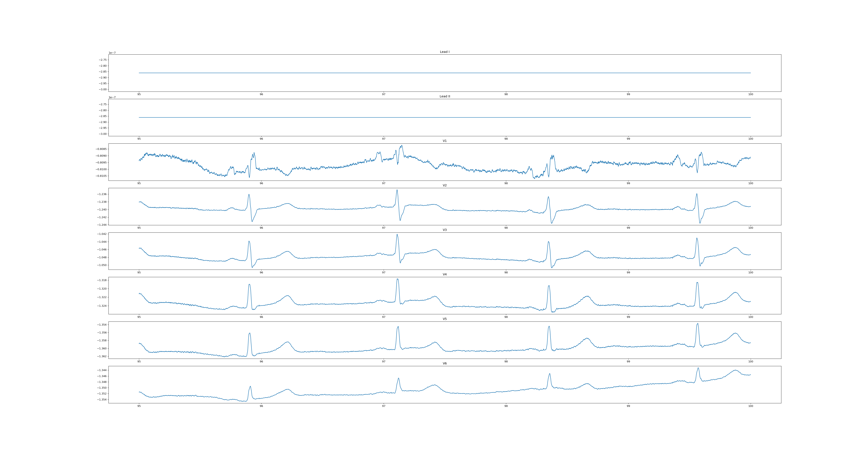Image resolution: width=868 pixels, height=453 pixels.
Task: Click the 100 x-axis tick under Lead I
Action: click(750, 94)
